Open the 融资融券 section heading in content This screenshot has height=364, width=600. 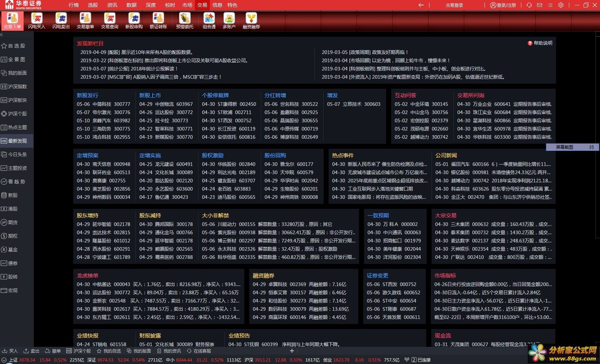tap(264, 276)
